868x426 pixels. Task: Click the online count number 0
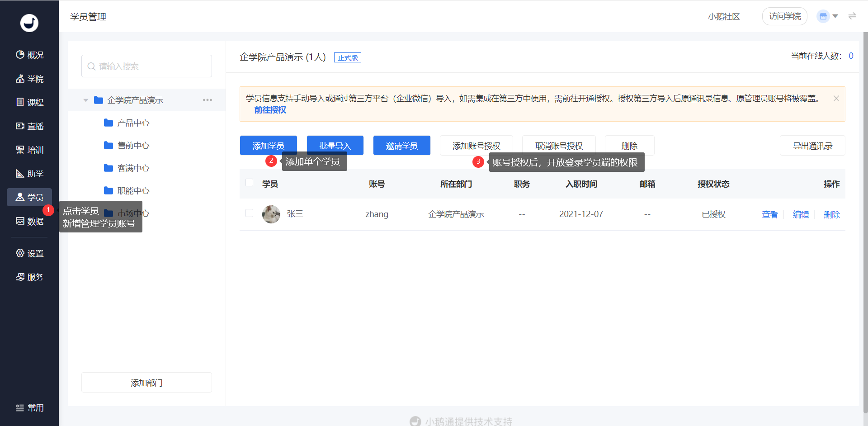pyautogui.click(x=851, y=56)
